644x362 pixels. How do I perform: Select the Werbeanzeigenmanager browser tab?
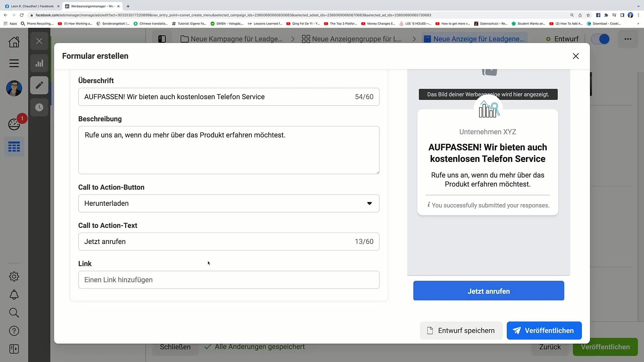point(92,6)
